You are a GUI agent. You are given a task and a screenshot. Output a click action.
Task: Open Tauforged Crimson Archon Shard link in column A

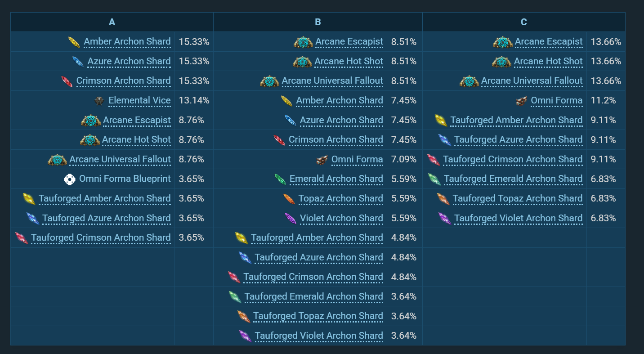click(x=101, y=237)
